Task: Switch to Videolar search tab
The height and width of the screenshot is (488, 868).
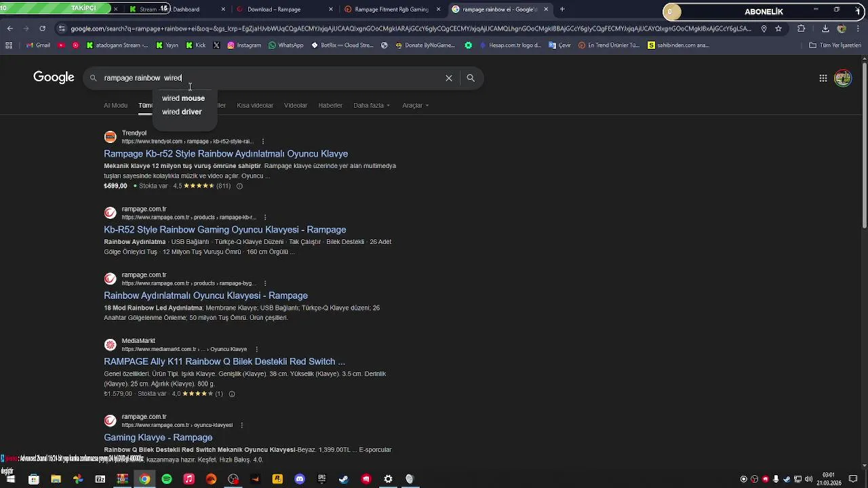Action: [x=296, y=106]
